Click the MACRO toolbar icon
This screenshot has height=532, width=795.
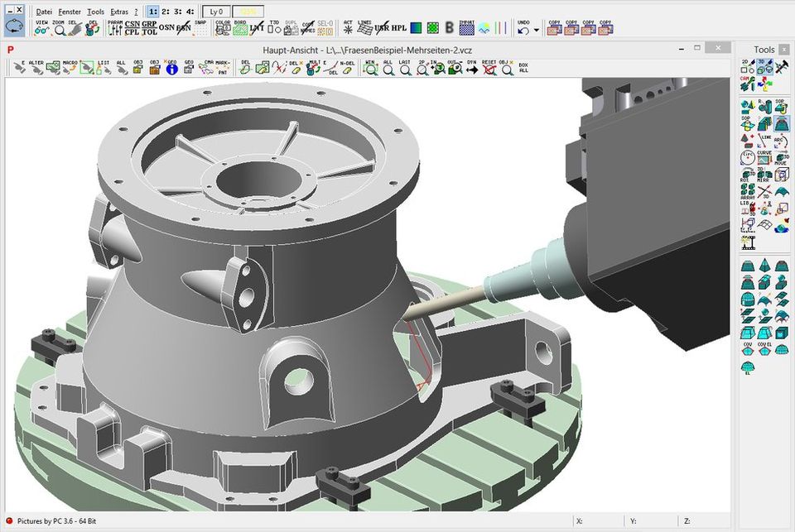coord(70,67)
